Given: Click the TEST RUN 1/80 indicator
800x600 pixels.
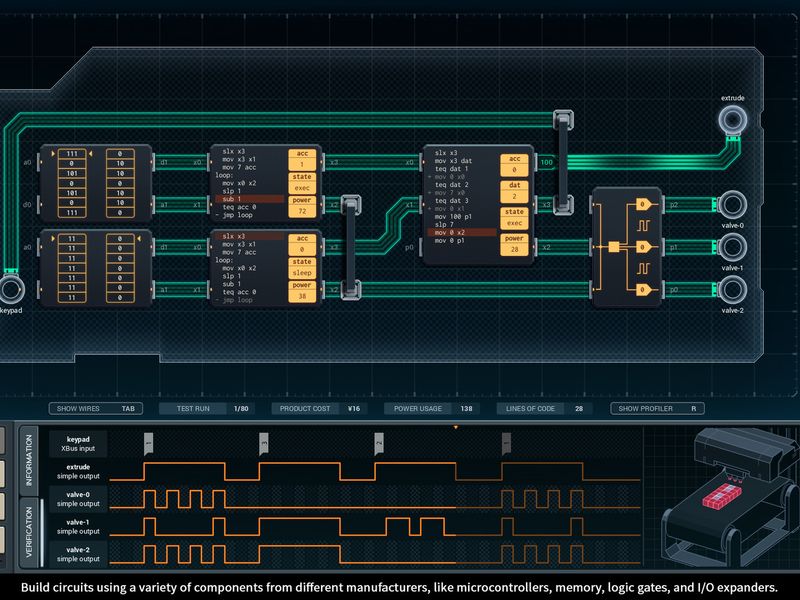Looking at the screenshot, I should [207, 409].
